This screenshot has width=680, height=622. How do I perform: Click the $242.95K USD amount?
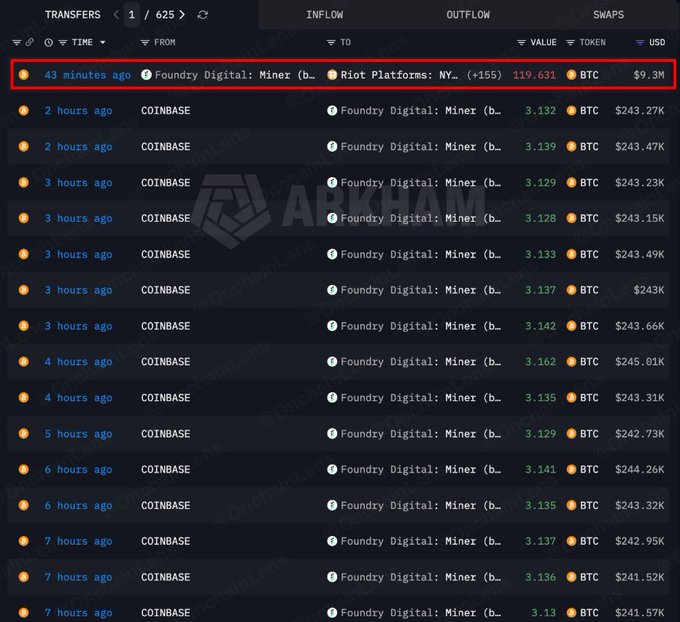point(640,541)
